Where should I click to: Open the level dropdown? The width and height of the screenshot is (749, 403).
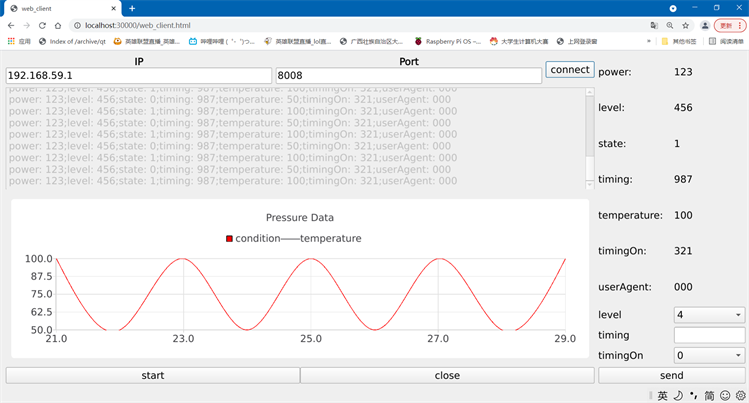pos(709,315)
